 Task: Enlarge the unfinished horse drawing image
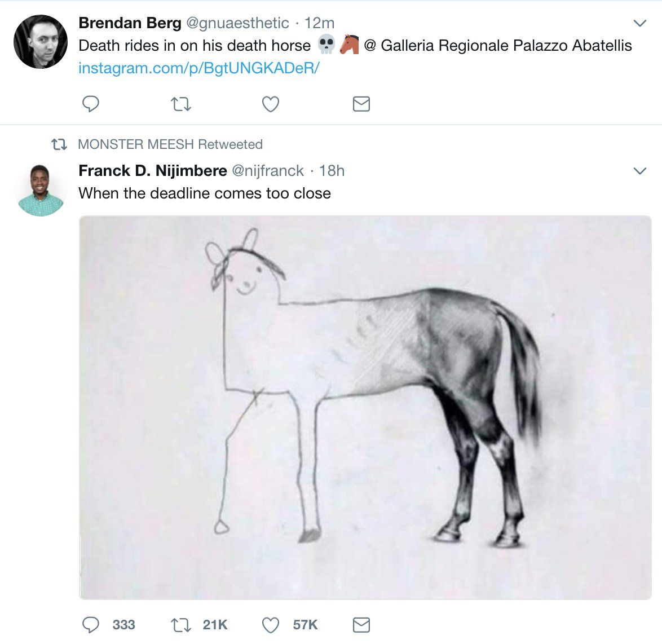click(365, 407)
